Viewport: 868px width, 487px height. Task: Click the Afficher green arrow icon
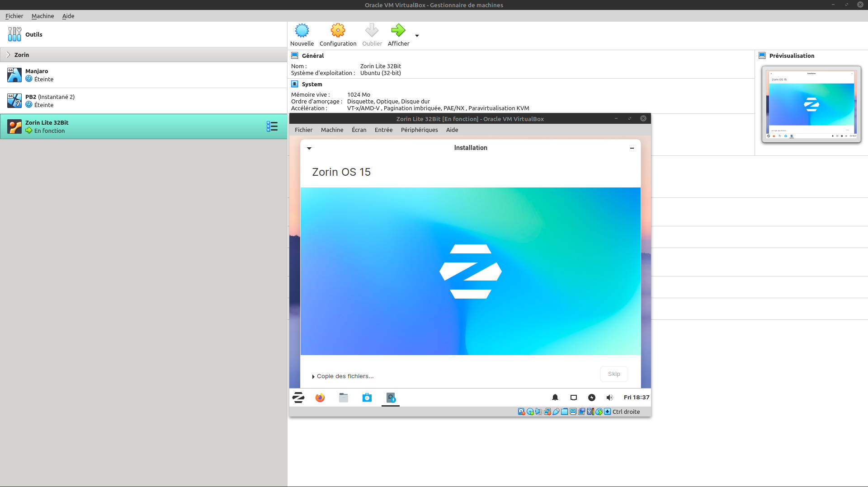[398, 31]
